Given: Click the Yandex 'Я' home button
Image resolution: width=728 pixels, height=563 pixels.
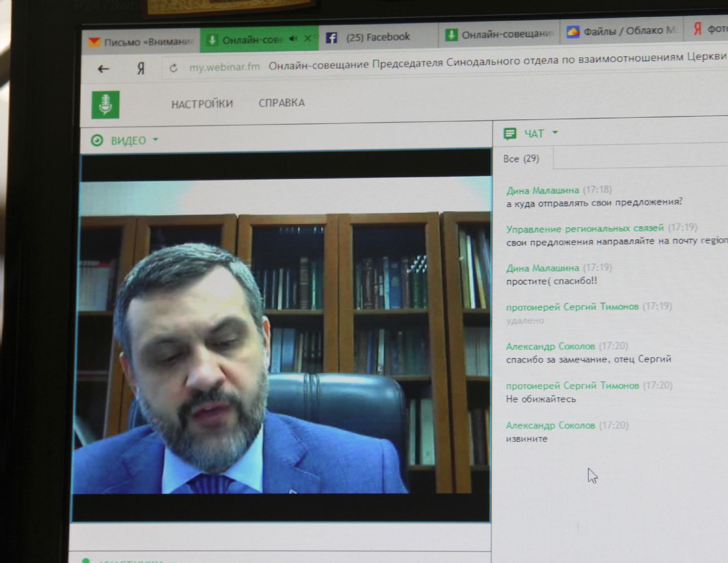Looking at the screenshot, I should (140, 69).
